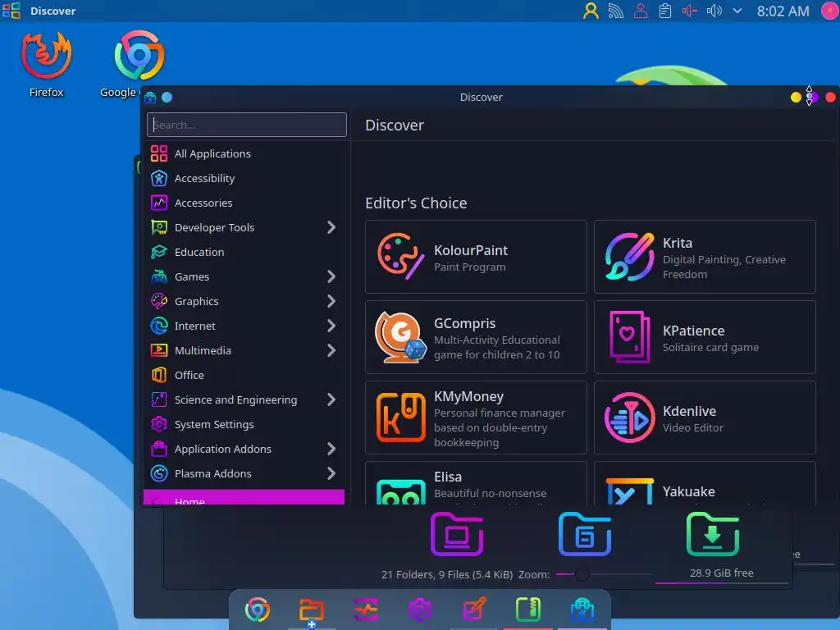Click the "21 Folders, 9 Files" status text
This screenshot has width=840, height=630.
tap(447, 575)
